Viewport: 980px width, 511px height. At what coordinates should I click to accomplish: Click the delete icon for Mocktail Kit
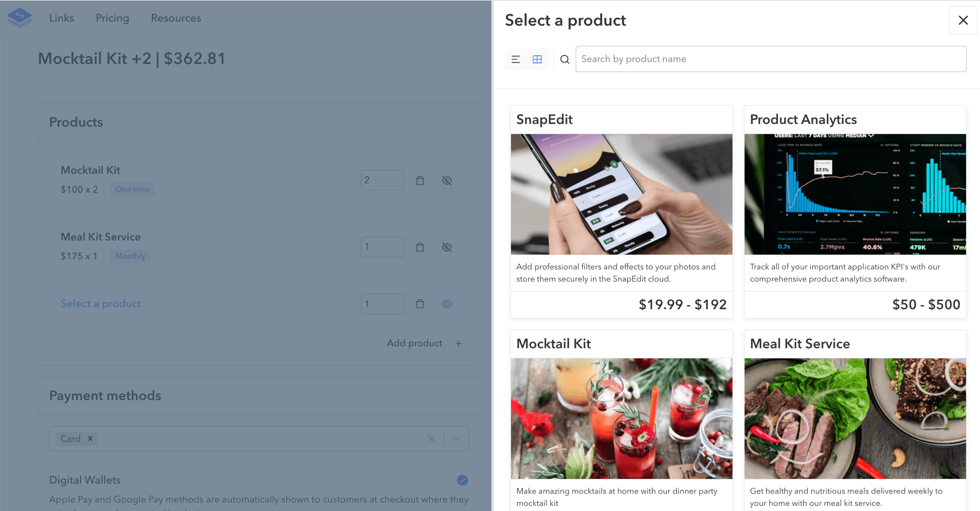click(420, 179)
